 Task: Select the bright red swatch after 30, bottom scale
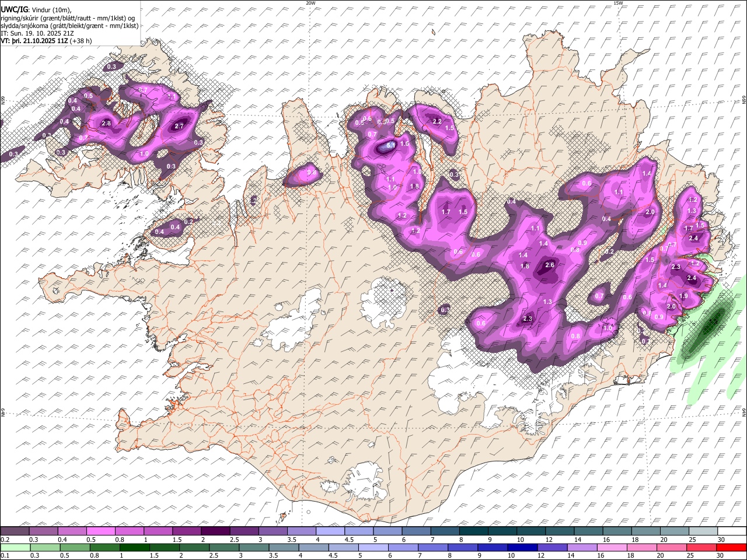click(731, 547)
